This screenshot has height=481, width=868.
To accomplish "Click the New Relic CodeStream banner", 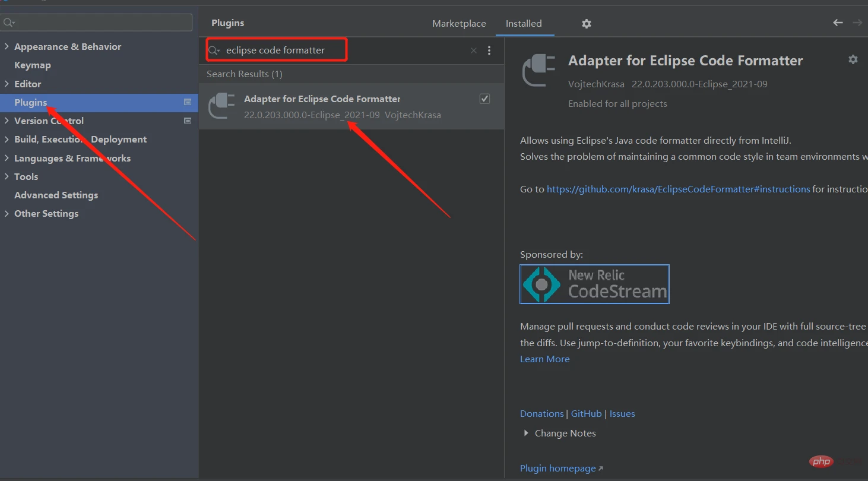I will click(x=594, y=284).
